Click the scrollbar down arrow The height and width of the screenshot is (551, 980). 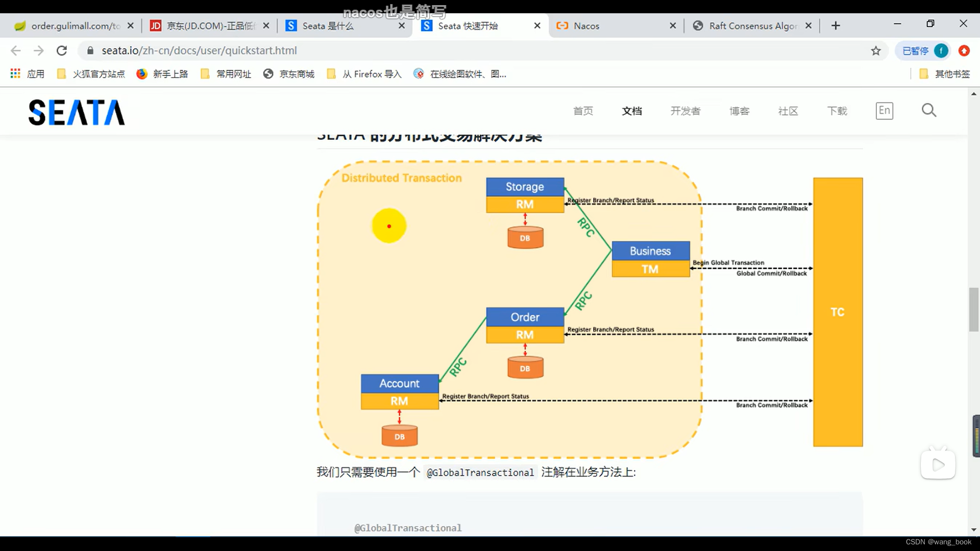[973, 530]
